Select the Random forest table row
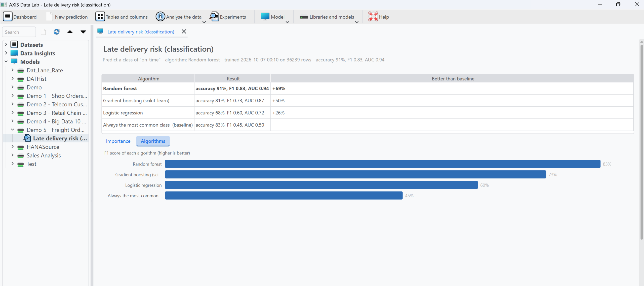This screenshot has height=286, width=644. click(368, 88)
